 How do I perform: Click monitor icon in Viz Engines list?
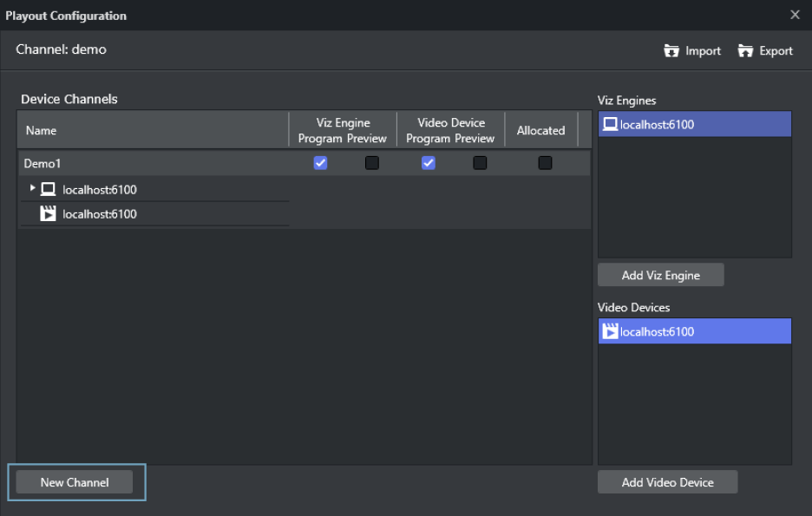[611, 124]
